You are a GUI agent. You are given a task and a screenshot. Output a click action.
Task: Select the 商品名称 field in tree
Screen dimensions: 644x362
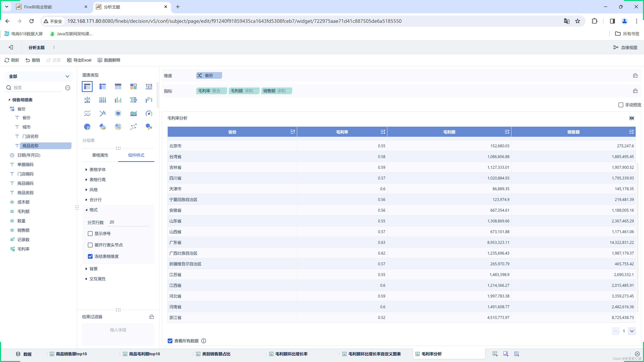click(x=45, y=146)
